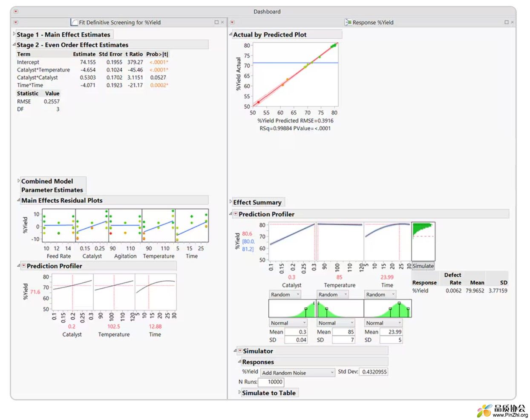Viewport: 530px width, 420px height.
Task: Click the red Time setting 12.88
Action: (155, 326)
